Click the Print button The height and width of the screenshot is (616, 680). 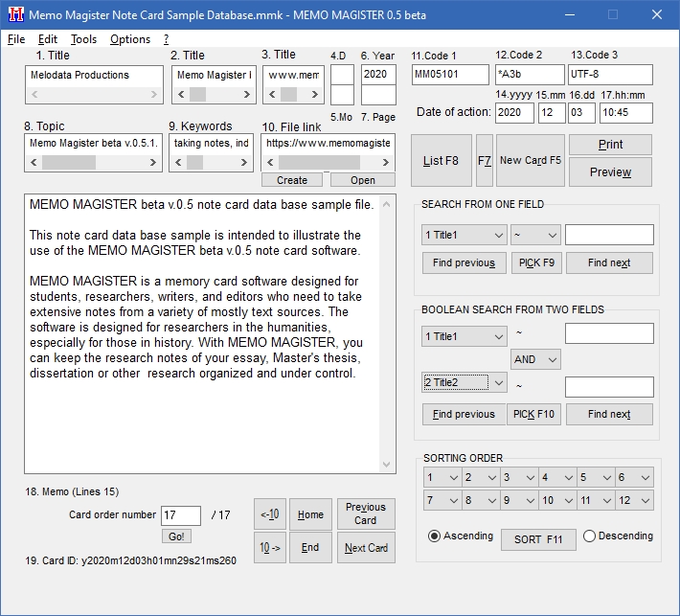(610, 145)
